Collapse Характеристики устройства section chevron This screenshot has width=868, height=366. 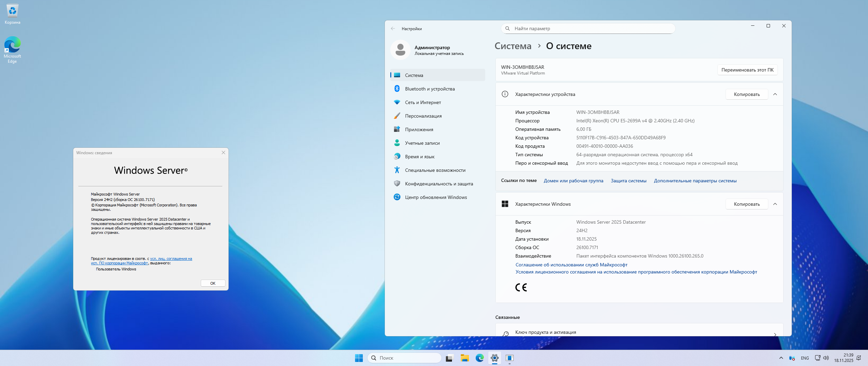tap(775, 94)
